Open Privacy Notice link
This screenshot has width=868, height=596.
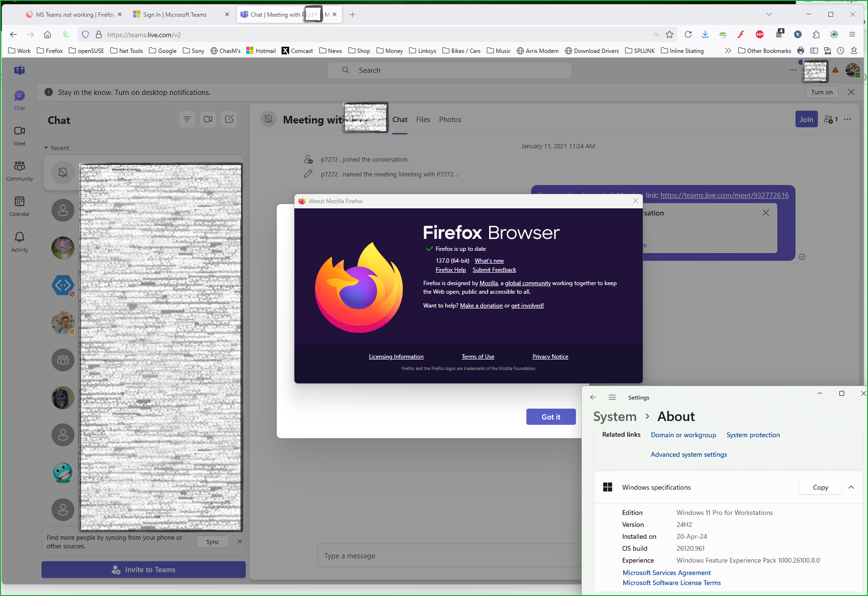pyautogui.click(x=550, y=357)
